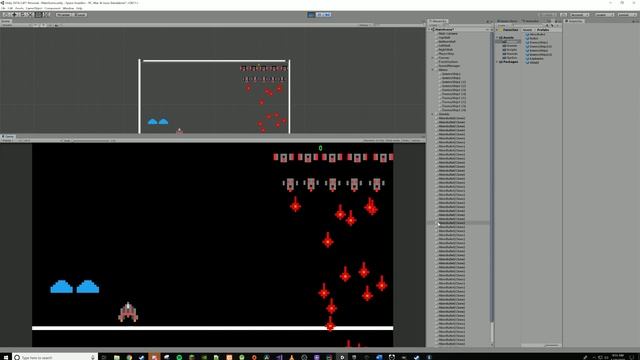Open the Project Create dropdown
The width and height of the screenshot is (640, 360).
pyautogui.click(x=503, y=25)
